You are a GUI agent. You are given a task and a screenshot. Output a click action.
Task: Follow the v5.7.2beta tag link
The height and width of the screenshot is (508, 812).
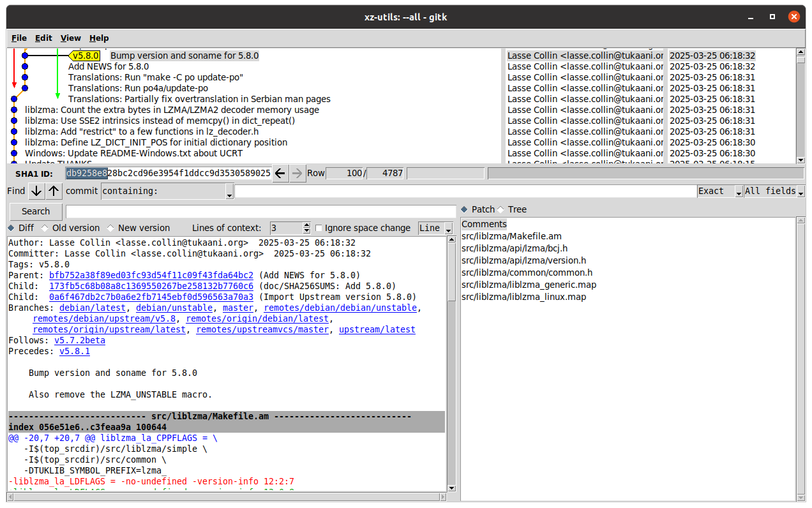click(80, 340)
